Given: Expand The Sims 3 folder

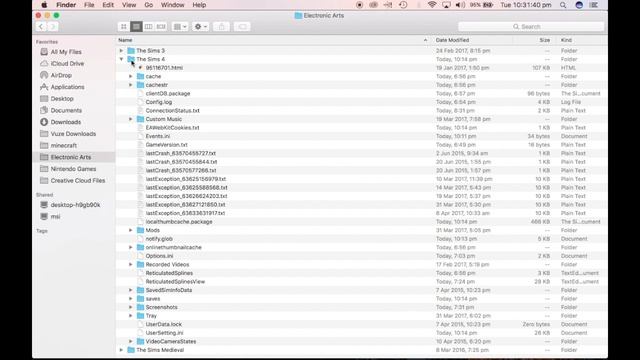Looking at the screenshot, I should pyautogui.click(x=121, y=51).
